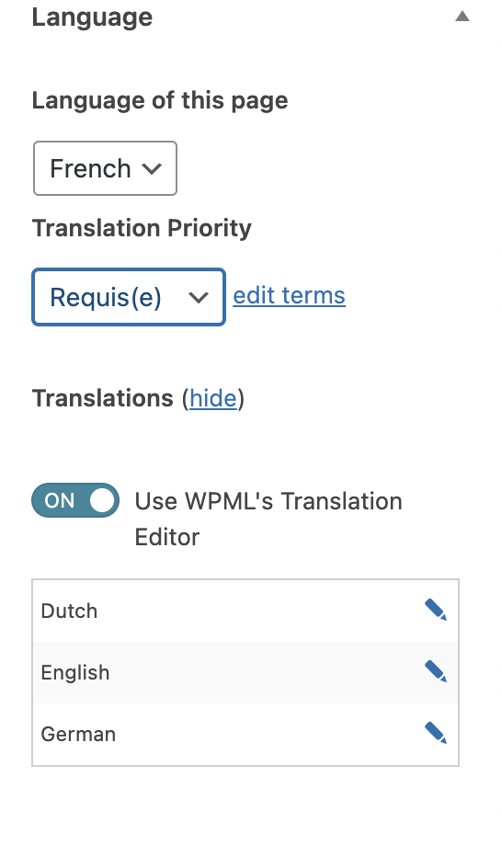Select the Dutch row in translations list
This screenshot has height=868, width=502.
coord(245,611)
